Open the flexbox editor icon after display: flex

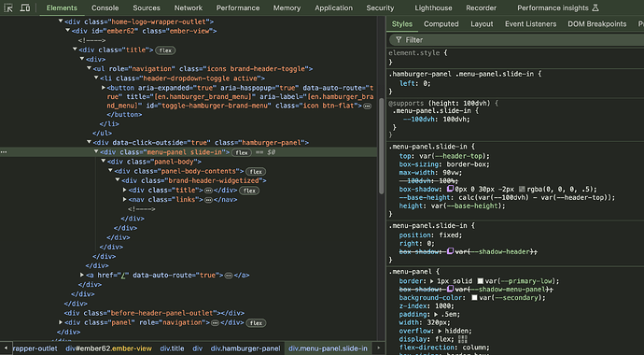(462, 339)
